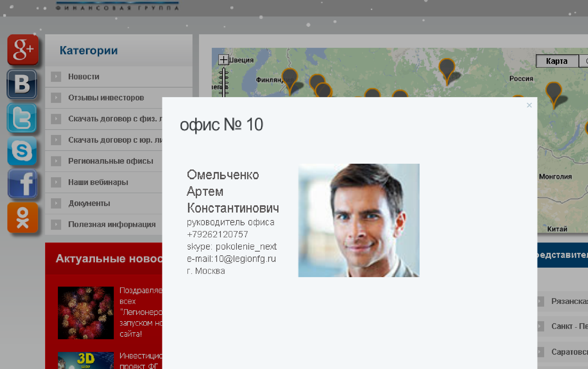Click the Odnoklassniki social icon
588x369 pixels.
tap(23, 218)
